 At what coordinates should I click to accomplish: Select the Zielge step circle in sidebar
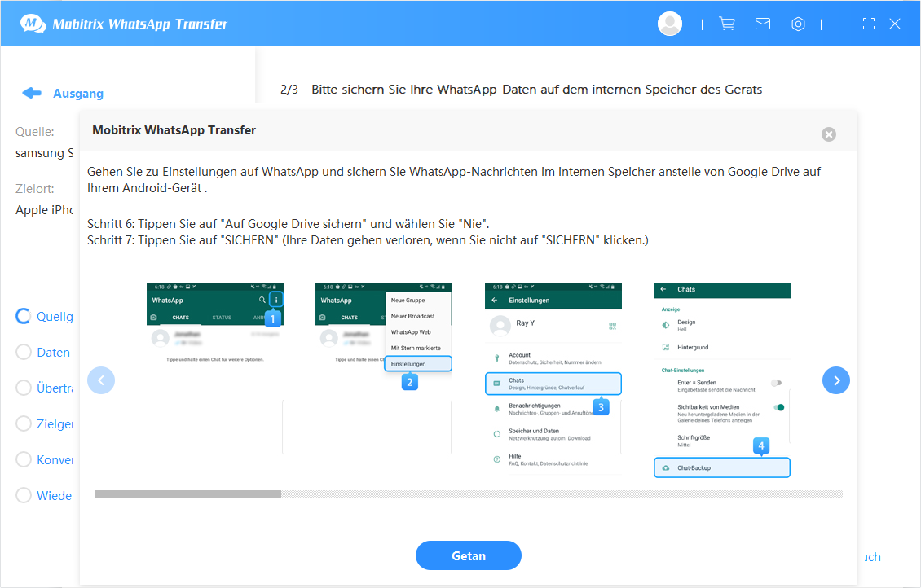tap(24, 423)
